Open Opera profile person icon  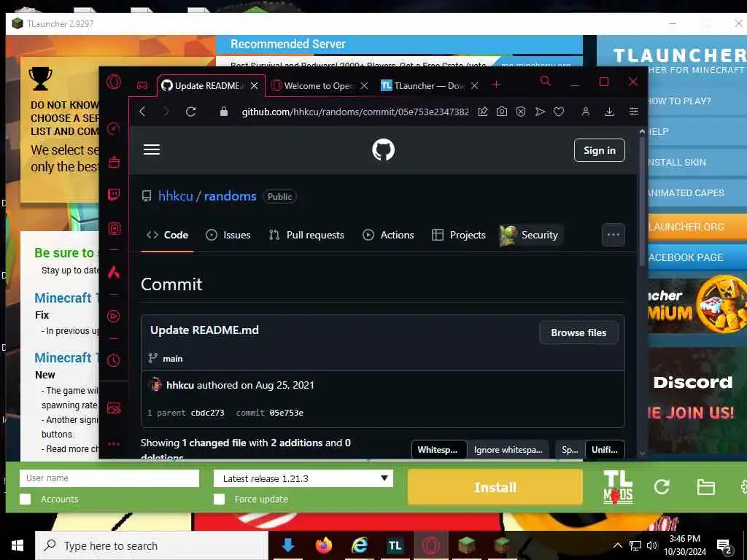pyautogui.click(x=586, y=112)
